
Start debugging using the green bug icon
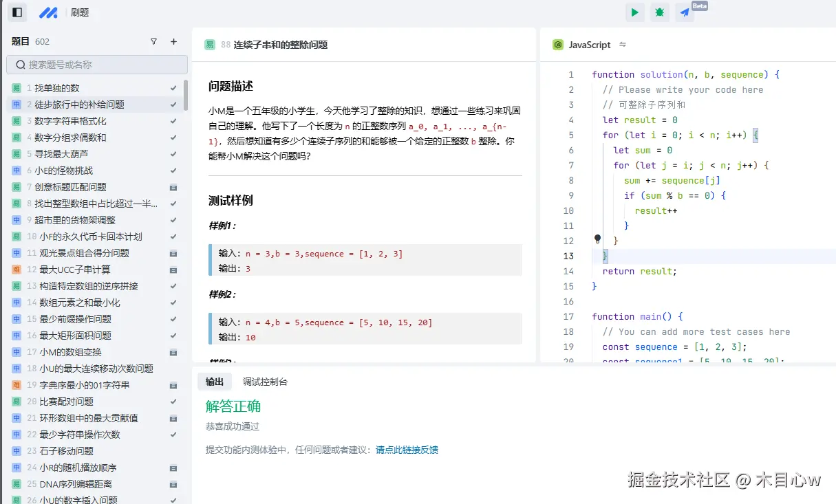(659, 12)
